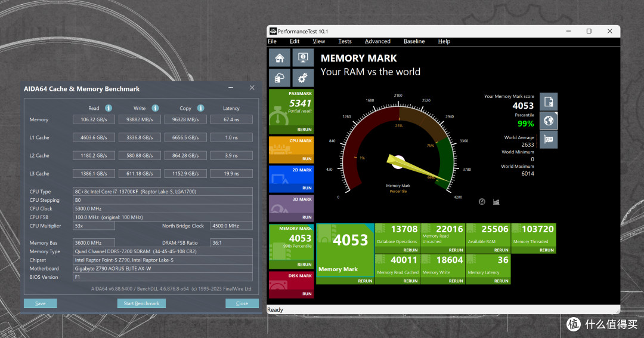Click the PerformanceTest title bar app icon

pyautogui.click(x=273, y=31)
